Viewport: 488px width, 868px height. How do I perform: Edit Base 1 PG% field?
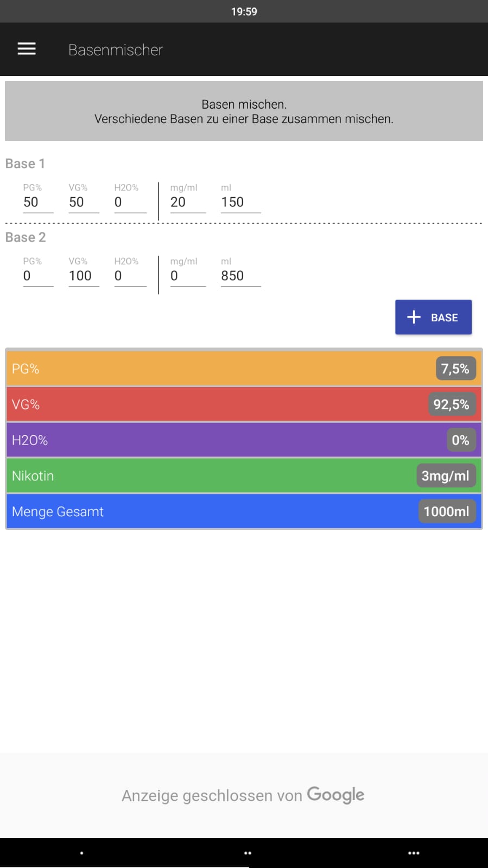[x=38, y=202]
